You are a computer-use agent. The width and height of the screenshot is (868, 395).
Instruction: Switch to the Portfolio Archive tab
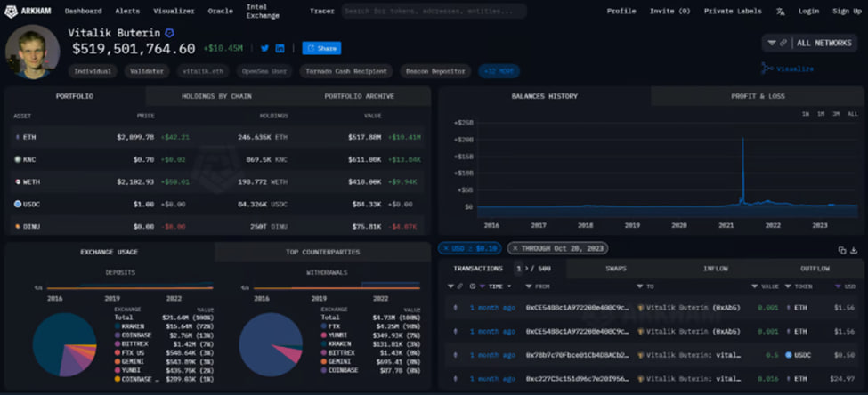click(360, 96)
